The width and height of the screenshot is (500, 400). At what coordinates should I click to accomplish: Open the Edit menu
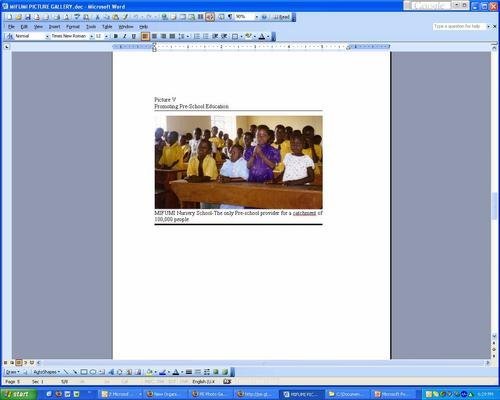[24, 27]
